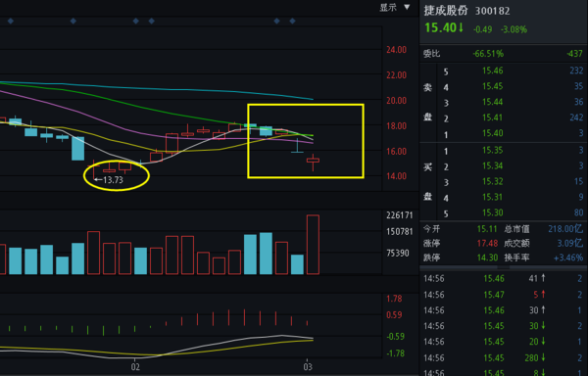
Task: Click the last red candlestick in the yellow box
Action: click(313, 162)
